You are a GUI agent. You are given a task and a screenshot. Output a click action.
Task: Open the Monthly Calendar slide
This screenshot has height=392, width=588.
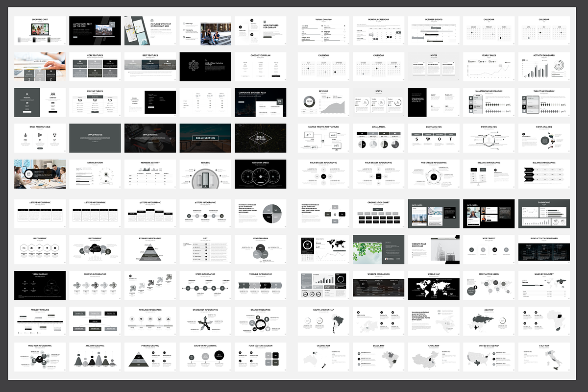coord(378,31)
